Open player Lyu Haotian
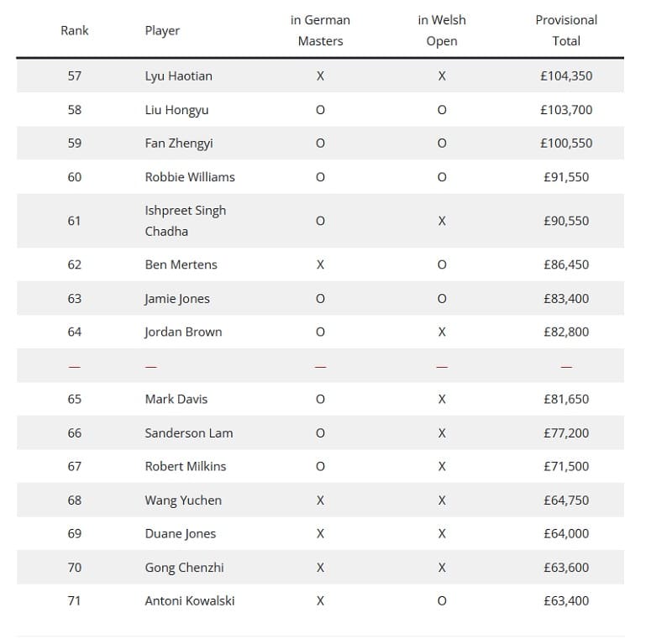 pos(178,76)
